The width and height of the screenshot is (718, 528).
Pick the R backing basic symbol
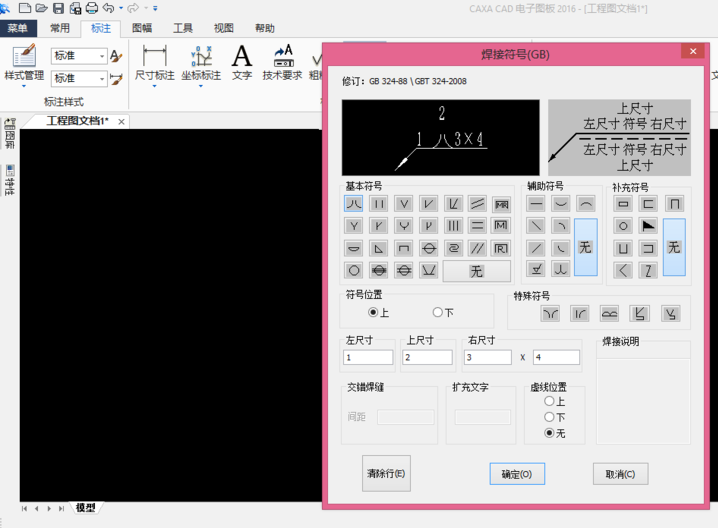pyautogui.click(x=501, y=248)
